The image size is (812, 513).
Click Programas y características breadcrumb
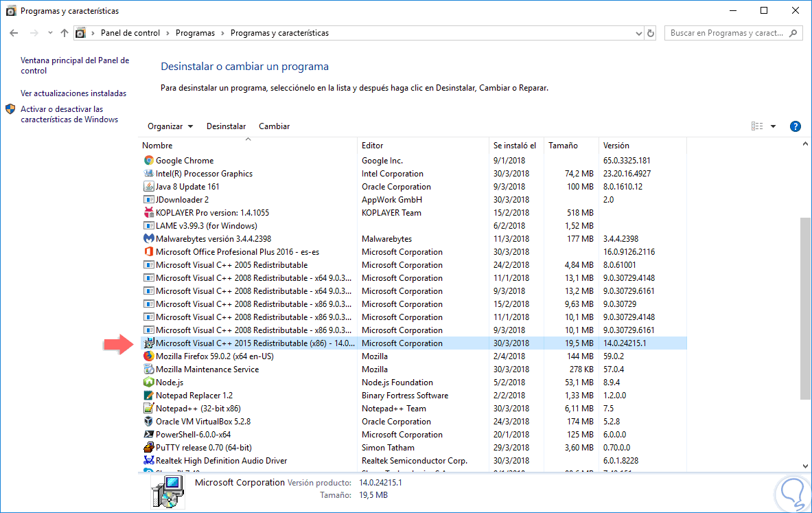[x=279, y=33]
